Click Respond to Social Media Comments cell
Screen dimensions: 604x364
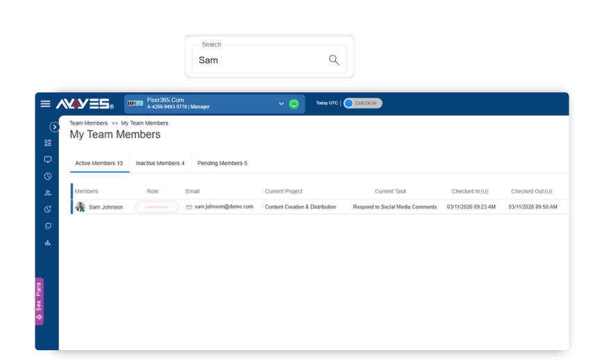395,207
